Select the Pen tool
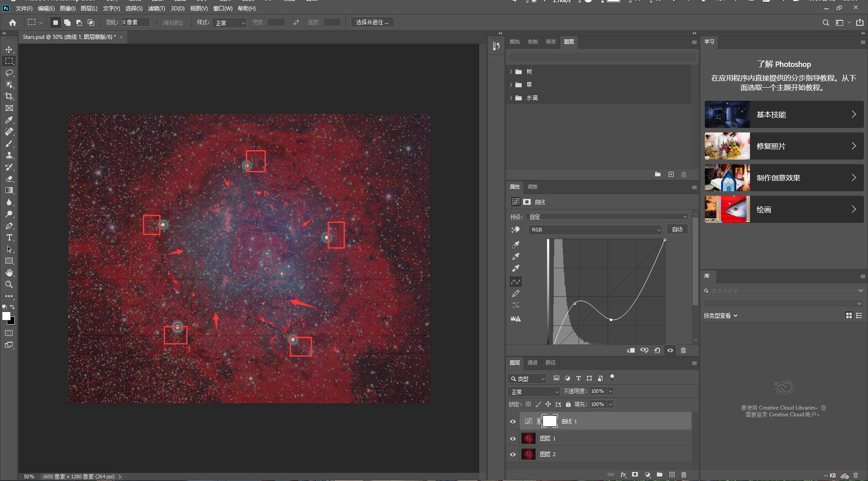The width and height of the screenshot is (868, 481). [9, 226]
